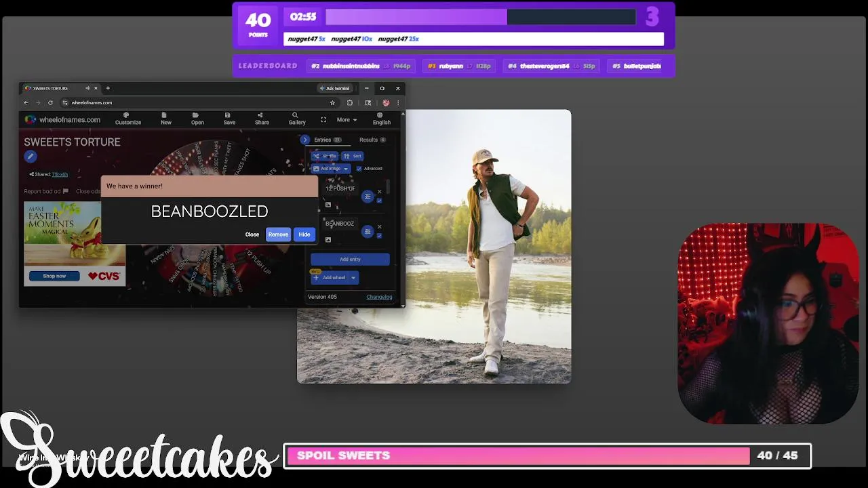
Task: Click the stream timer progress bar
Action: tap(480, 17)
